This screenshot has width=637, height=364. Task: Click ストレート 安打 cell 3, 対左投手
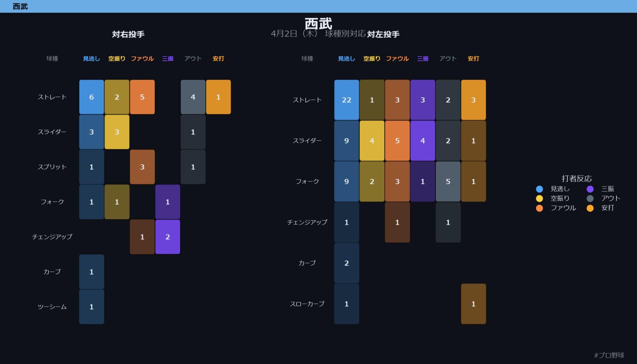coord(473,100)
